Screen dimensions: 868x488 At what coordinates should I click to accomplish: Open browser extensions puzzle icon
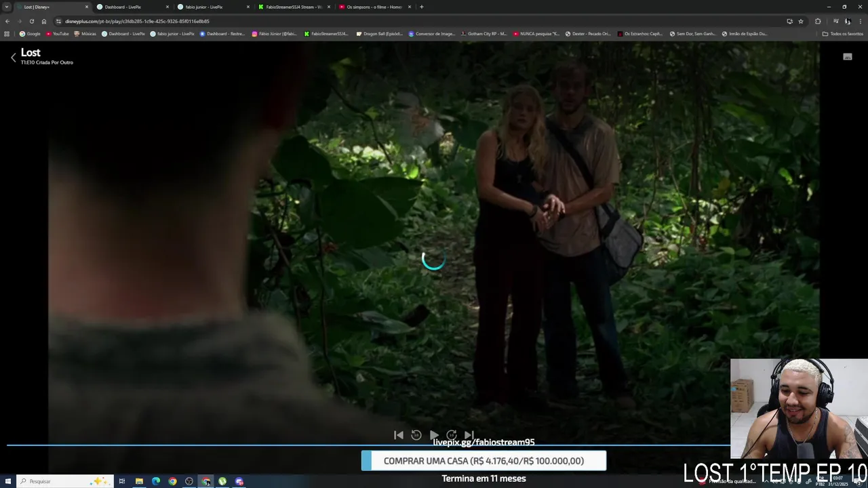click(817, 21)
